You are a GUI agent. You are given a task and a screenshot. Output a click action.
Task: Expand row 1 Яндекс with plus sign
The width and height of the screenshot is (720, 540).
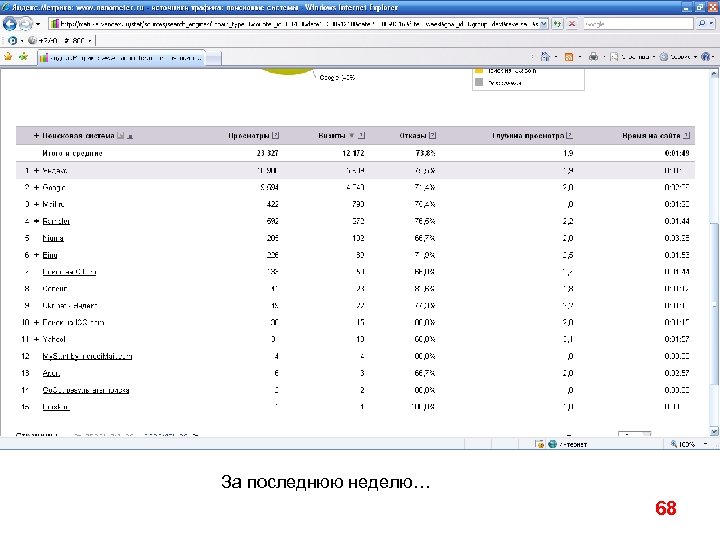tap(36, 171)
